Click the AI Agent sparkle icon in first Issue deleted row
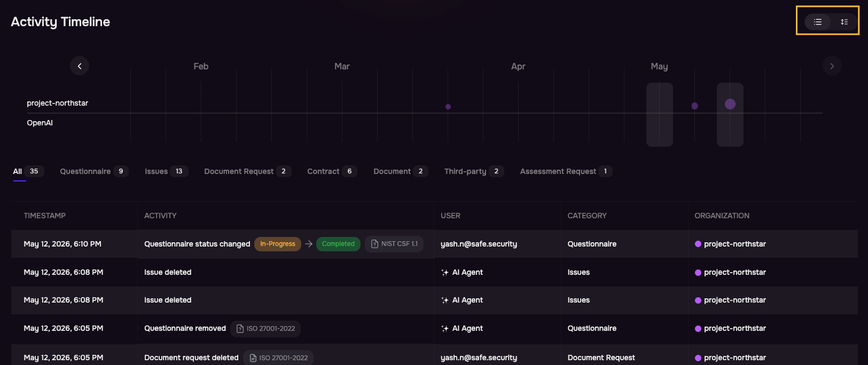 point(445,273)
